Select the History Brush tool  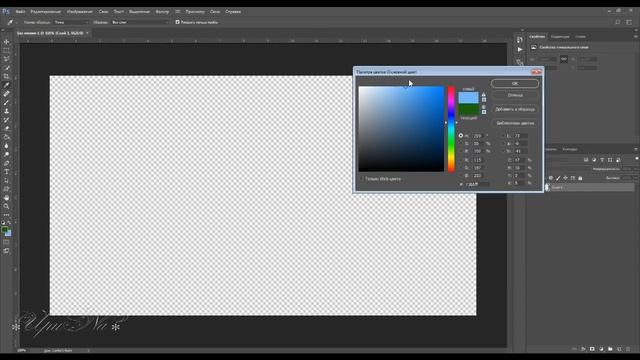coord(7,120)
